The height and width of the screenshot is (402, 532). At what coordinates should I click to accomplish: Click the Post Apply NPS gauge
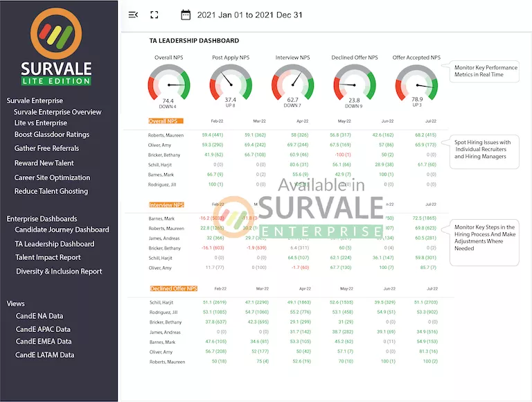coord(230,85)
